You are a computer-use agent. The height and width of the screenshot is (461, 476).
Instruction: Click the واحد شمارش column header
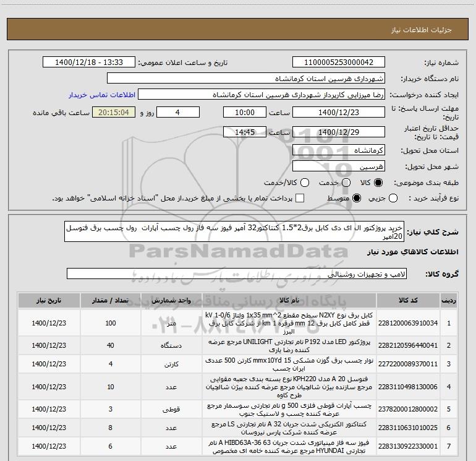[x=171, y=300]
